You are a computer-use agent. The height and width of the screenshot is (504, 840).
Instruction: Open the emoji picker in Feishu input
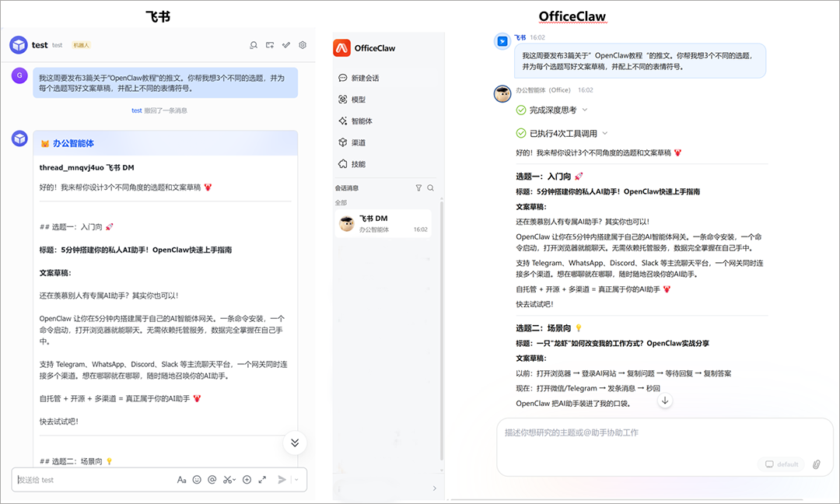tap(197, 480)
